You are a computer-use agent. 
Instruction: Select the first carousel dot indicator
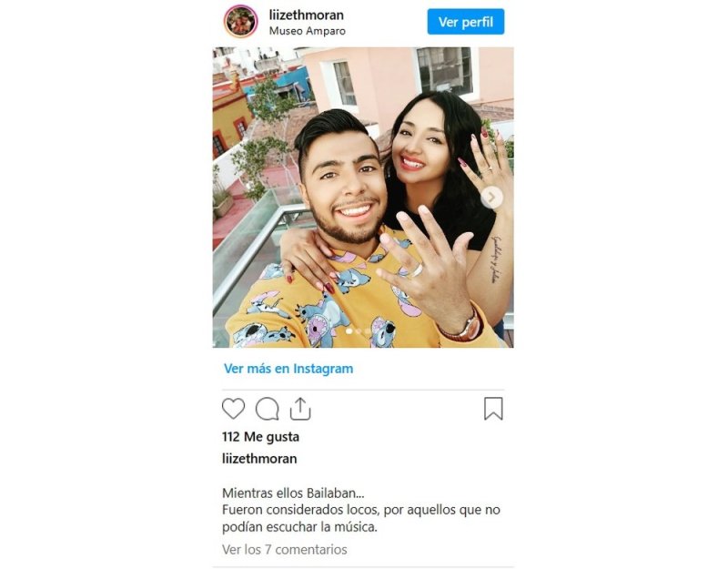click(349, 331)
